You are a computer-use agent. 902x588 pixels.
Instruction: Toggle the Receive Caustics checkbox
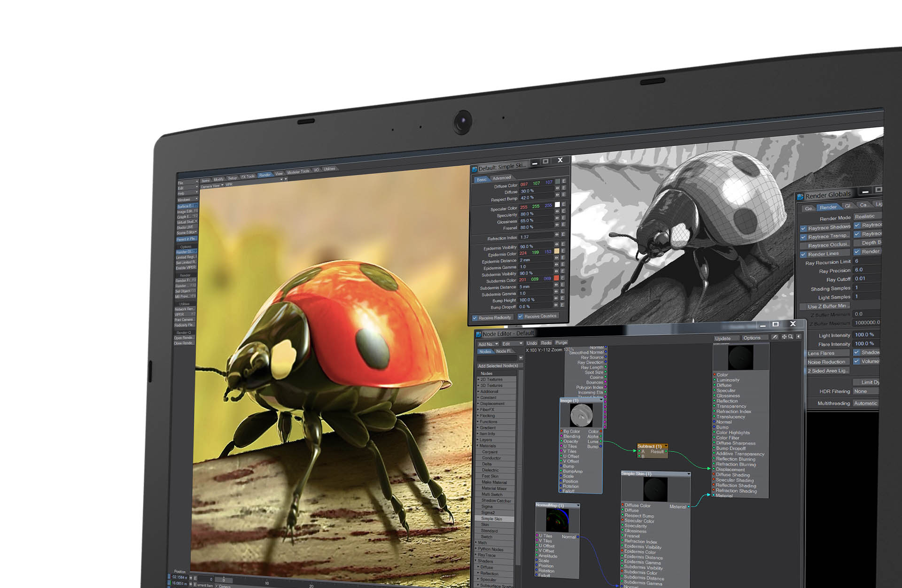point(521,317)
